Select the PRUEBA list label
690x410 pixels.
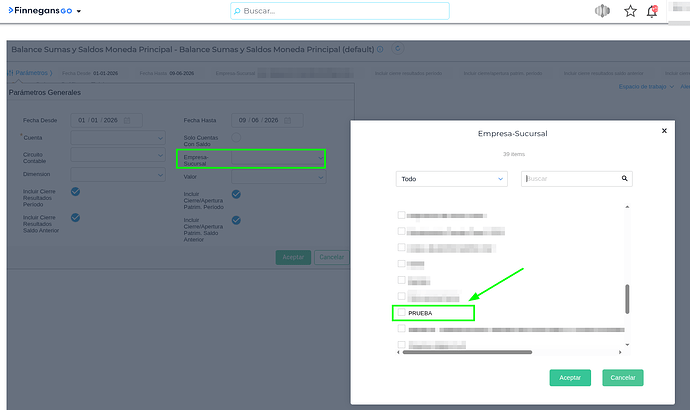click(420, 313)
